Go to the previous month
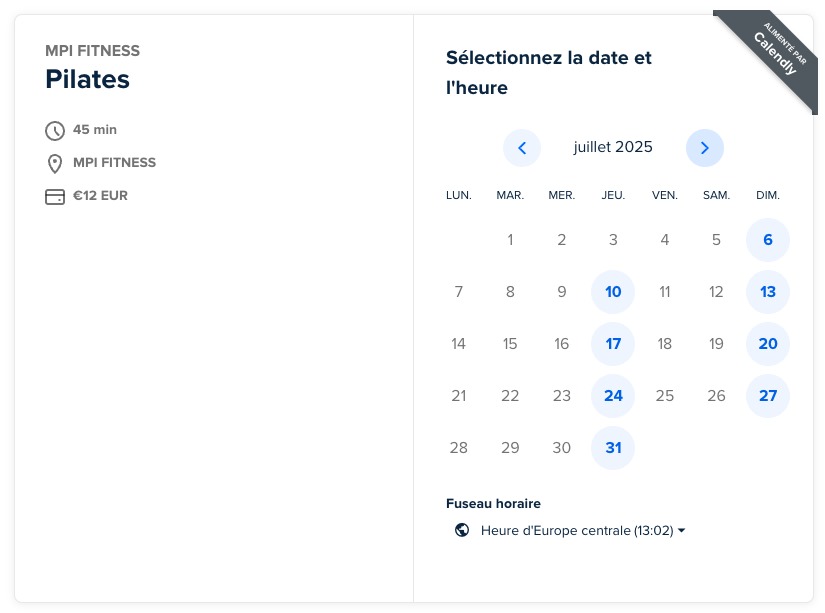 522,148
